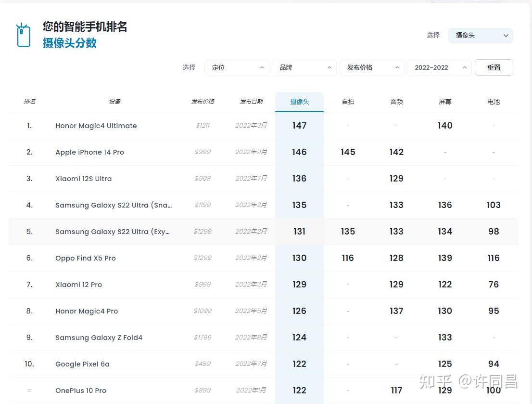Screen dimensions: 532x404
Task: Open the 定位 positioning filter dropdown
Action: coord(237,67)
